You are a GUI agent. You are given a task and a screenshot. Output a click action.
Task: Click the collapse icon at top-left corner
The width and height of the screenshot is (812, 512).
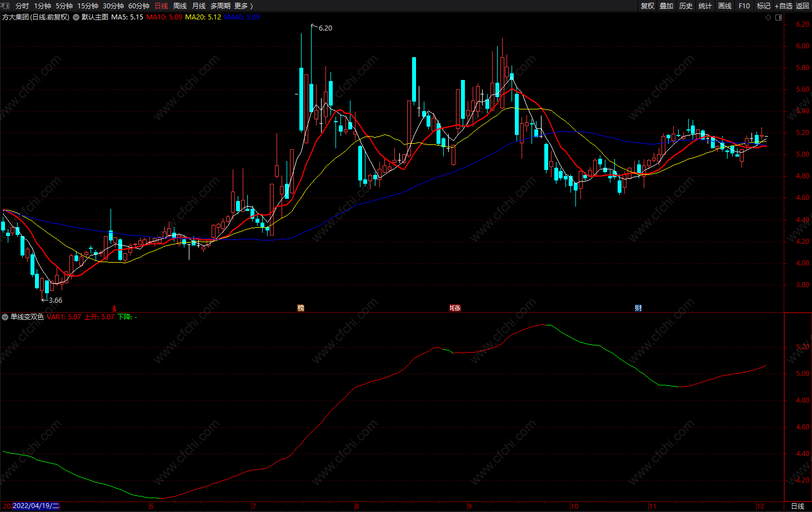coord(6,6)
